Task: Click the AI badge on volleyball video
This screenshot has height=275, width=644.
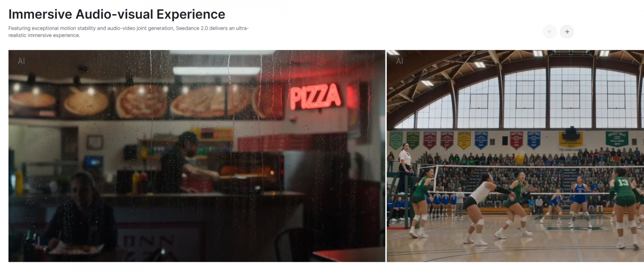Action: [399, 61]
